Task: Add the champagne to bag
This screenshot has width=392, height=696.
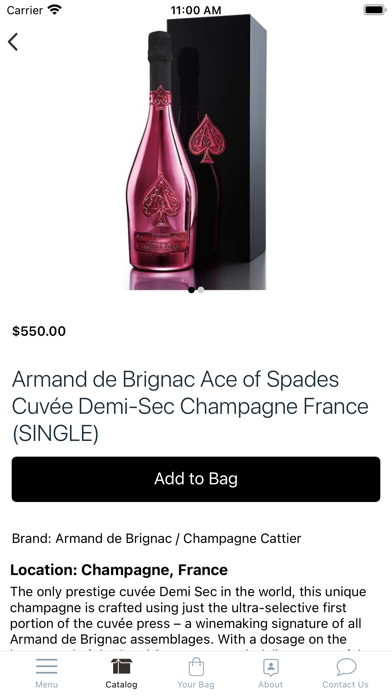Action: (x=196, y=479)
